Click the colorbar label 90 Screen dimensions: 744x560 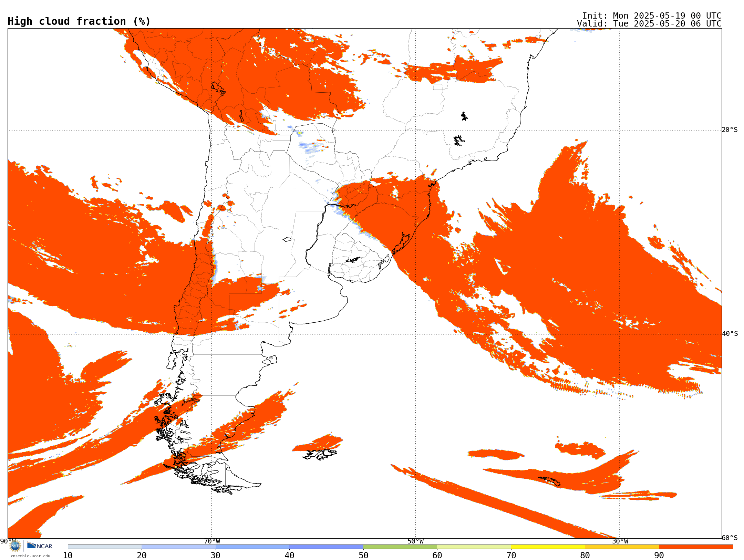659,555
